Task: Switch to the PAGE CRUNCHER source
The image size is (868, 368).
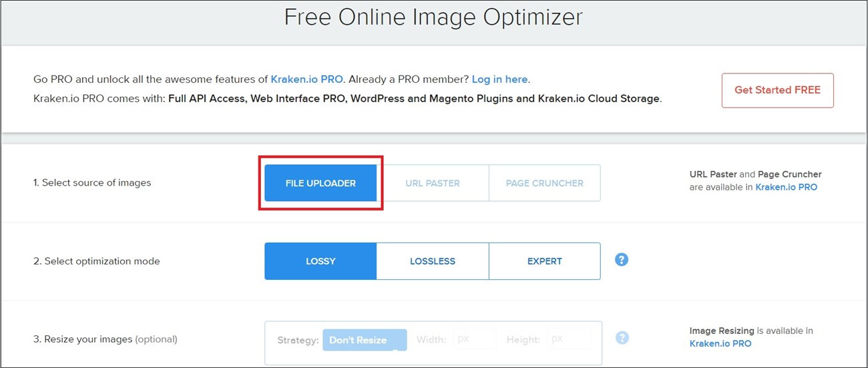Action: [x=545, y=183]
